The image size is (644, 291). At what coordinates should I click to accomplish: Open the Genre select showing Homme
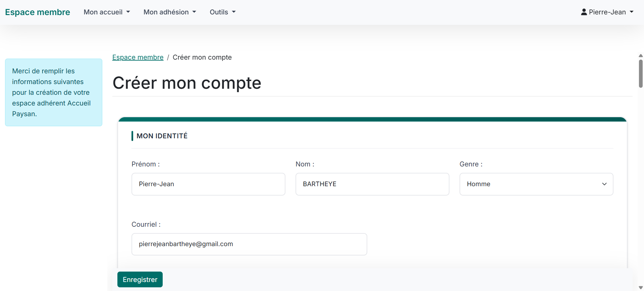536,184
